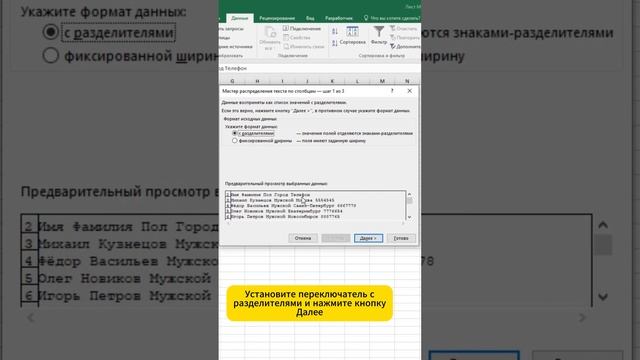Open wizard help with the question mark
The width and height of the screenshot is (640, 360).
pos(392,91)
